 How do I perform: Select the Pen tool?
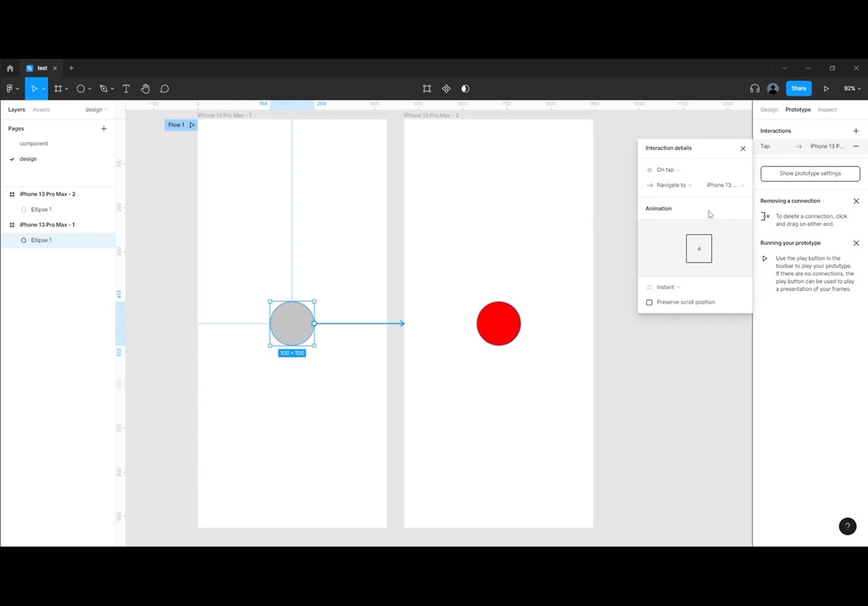[x=103, y=89]
